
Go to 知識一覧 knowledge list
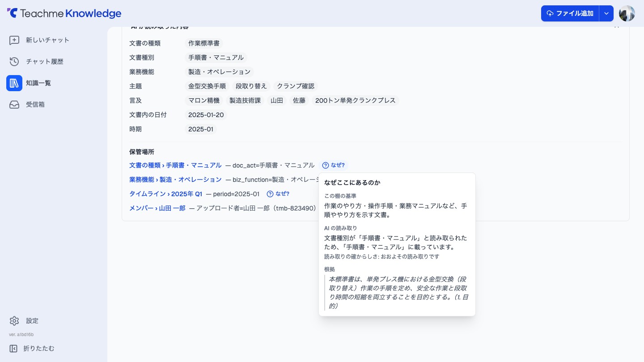(x=54, y=83)
